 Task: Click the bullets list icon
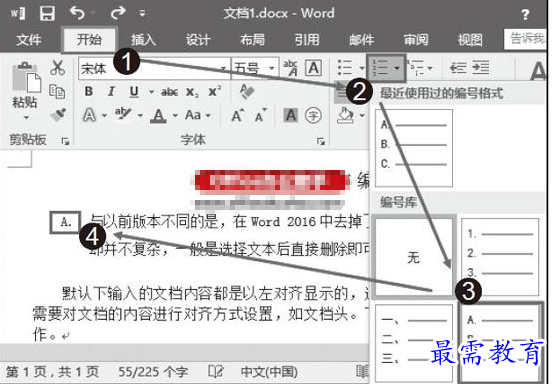point(344,67)
